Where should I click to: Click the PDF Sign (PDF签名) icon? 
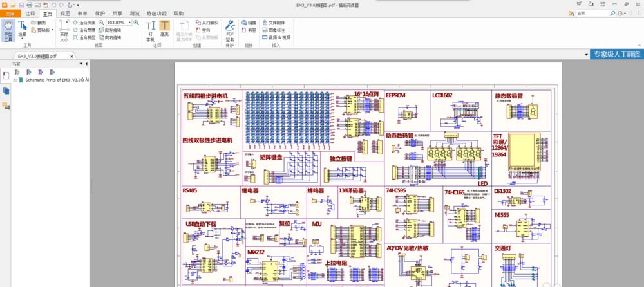(230, 30)
